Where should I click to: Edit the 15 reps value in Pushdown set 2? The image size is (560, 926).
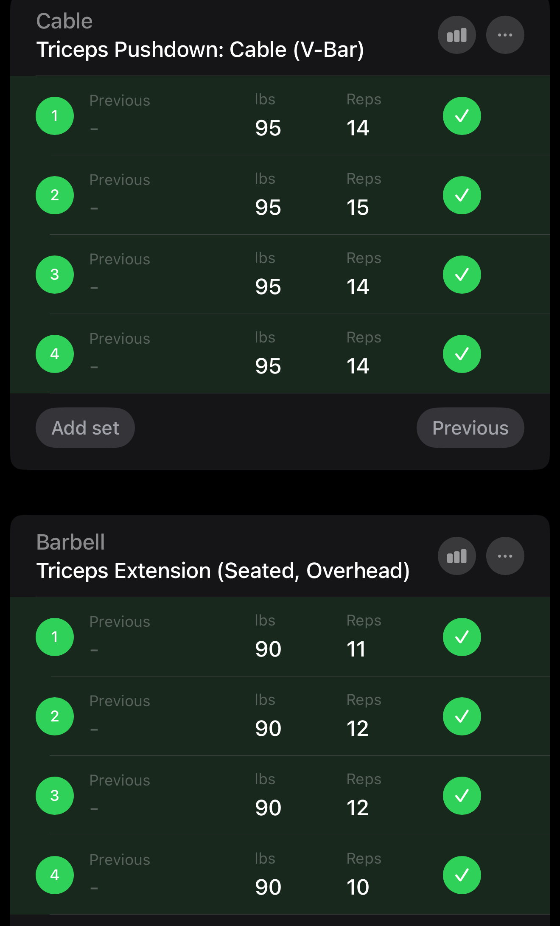pos(358,208)
